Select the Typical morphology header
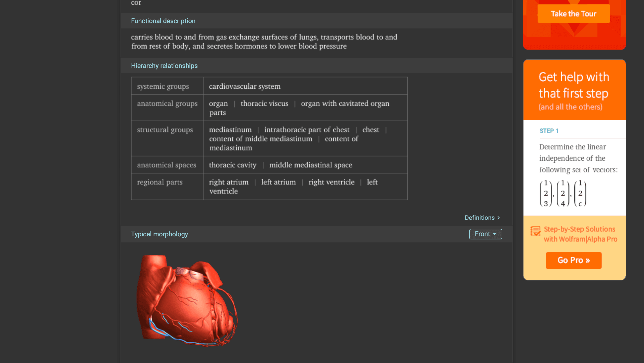This screenshot has height=363, width=644. click(x=159, y=234)
